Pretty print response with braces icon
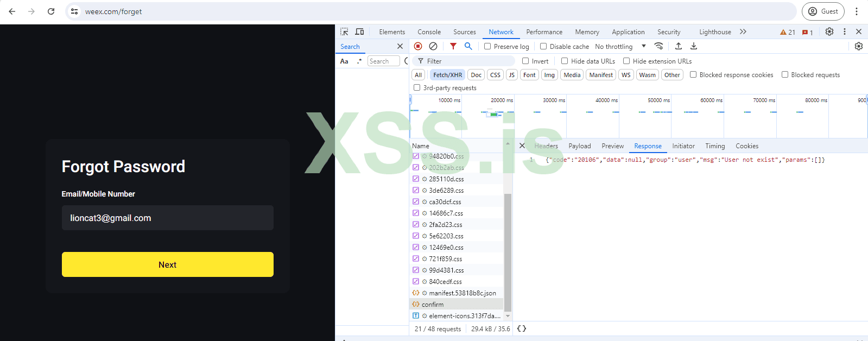This screenshot has height=341, width=868. (522, 329)
